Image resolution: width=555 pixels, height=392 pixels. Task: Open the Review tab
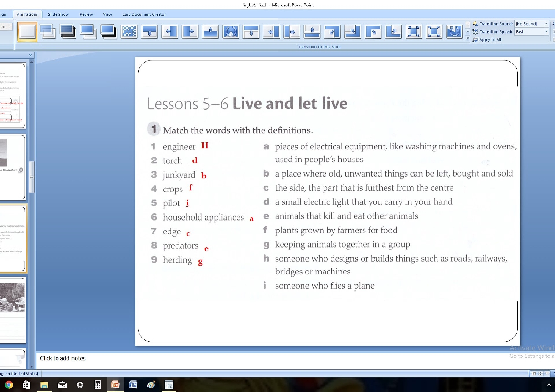tap(86, 14)
